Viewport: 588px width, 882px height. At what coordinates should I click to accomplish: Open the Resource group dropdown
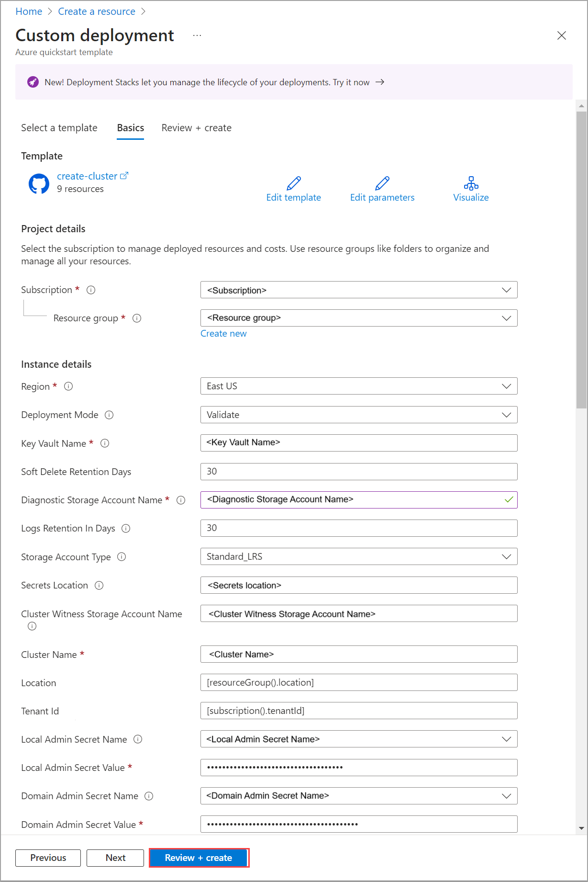pyautogui.click(x=506, y=318)
